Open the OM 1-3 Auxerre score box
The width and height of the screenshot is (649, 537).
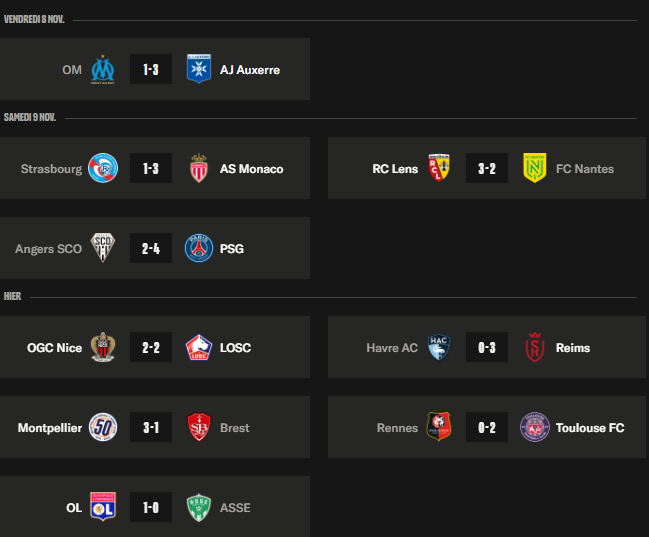(151, 69)
